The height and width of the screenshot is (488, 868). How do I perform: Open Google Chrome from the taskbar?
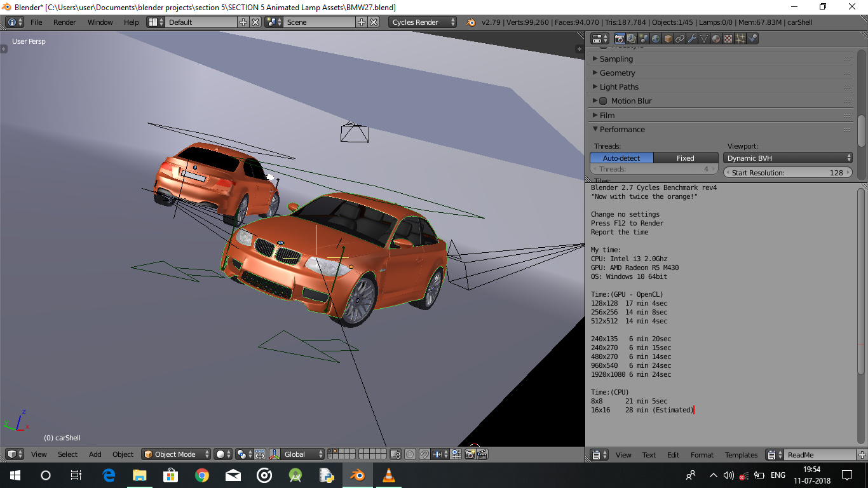202,475
